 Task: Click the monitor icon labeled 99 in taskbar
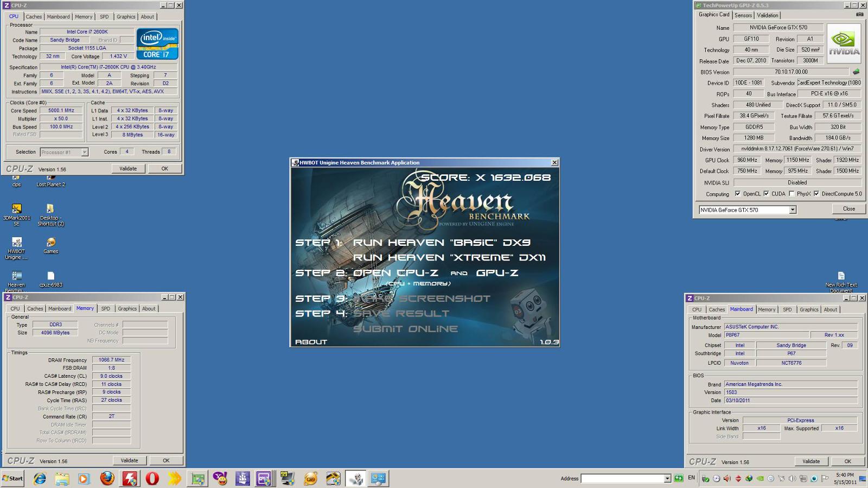click(287, 478)
